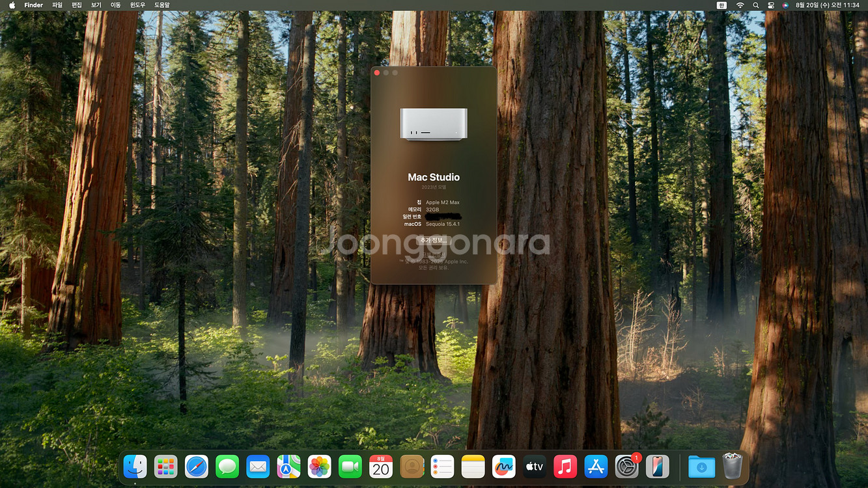Viewport: 868px width, 488px height.
Task: Open Finder from the Dock
Action: pos(135,467)
